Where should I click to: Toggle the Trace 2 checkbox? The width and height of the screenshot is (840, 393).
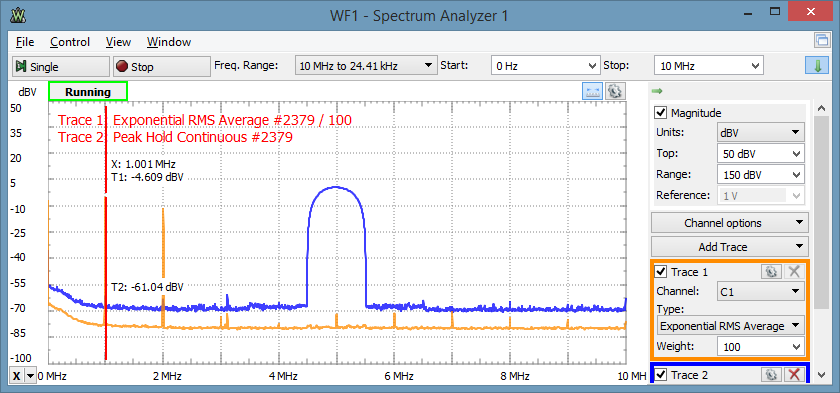coord(661,375)
